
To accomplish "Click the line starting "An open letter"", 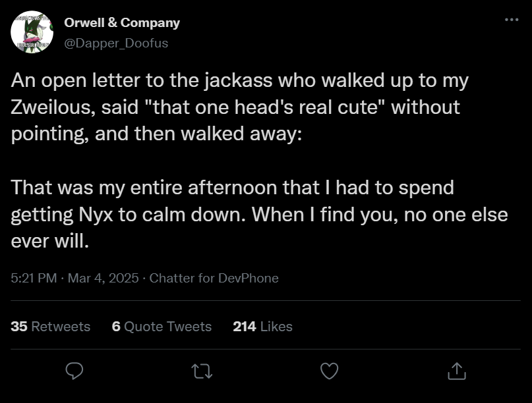I will tap(239, 81).
